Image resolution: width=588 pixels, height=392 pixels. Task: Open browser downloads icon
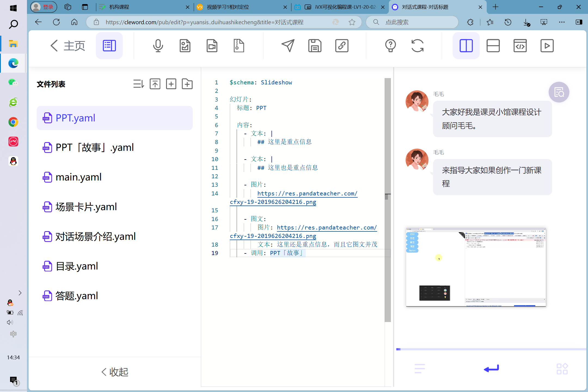pos(526,22)
